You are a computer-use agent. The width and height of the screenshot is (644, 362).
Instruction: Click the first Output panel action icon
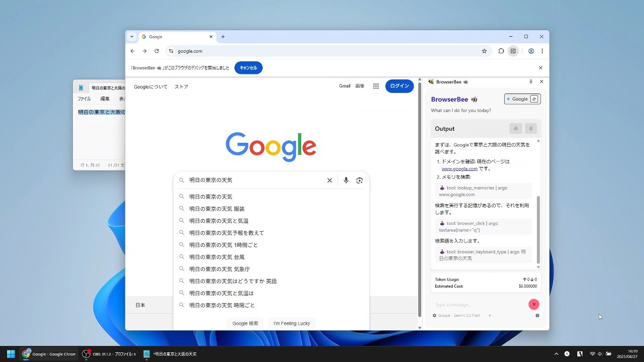[x=516, y=129]
